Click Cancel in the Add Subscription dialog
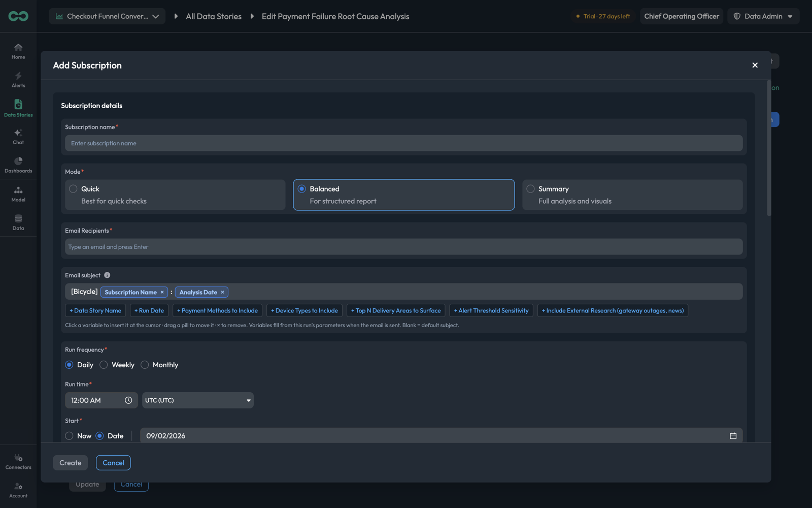Screen dimensions: 812x508 pyautogui.click(x=113, y=463)
